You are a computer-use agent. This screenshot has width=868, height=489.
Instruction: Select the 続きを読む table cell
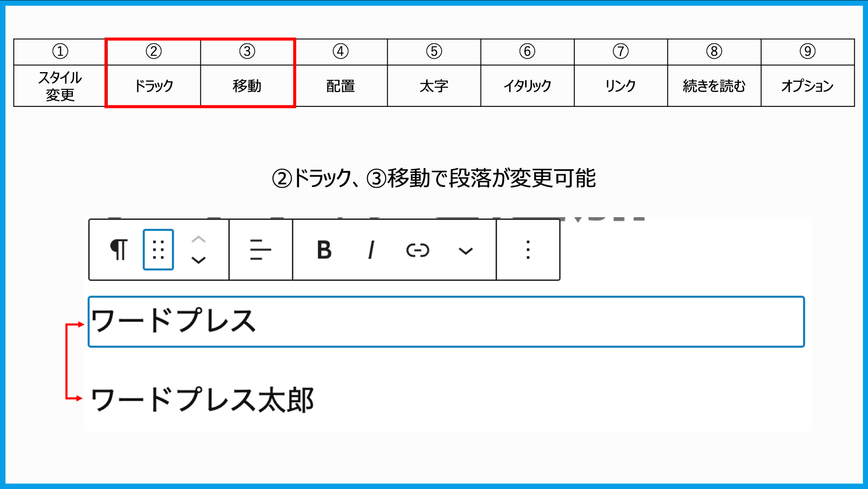click(714, 86)
